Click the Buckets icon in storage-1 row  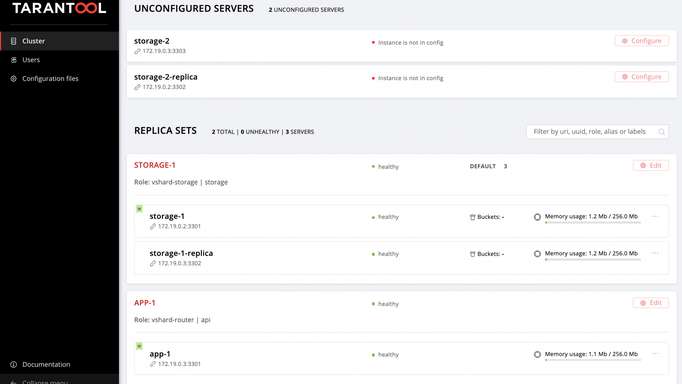pyautogui.click(x=472, y=217)
